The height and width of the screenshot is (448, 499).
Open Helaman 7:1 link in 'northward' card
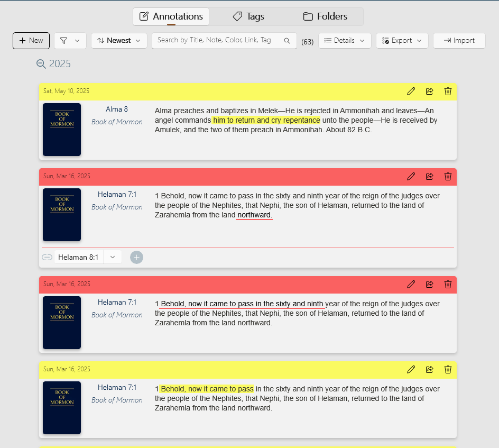(x=117, y=194)
